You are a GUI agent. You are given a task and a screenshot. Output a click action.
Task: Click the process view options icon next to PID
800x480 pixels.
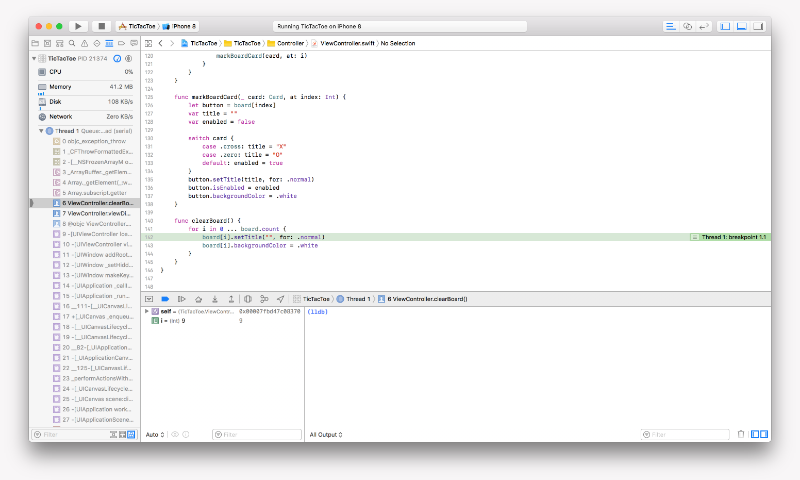click(x=129, y=59)
